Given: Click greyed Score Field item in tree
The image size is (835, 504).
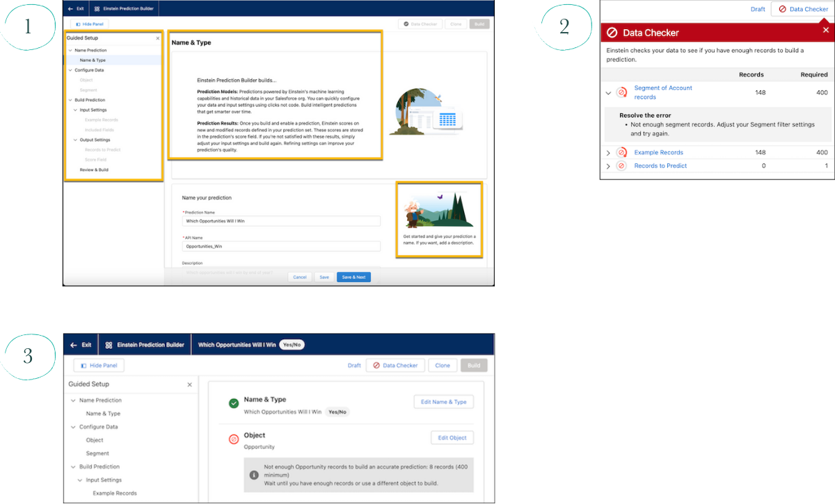Looking at the screenshot, I should 95,160.
